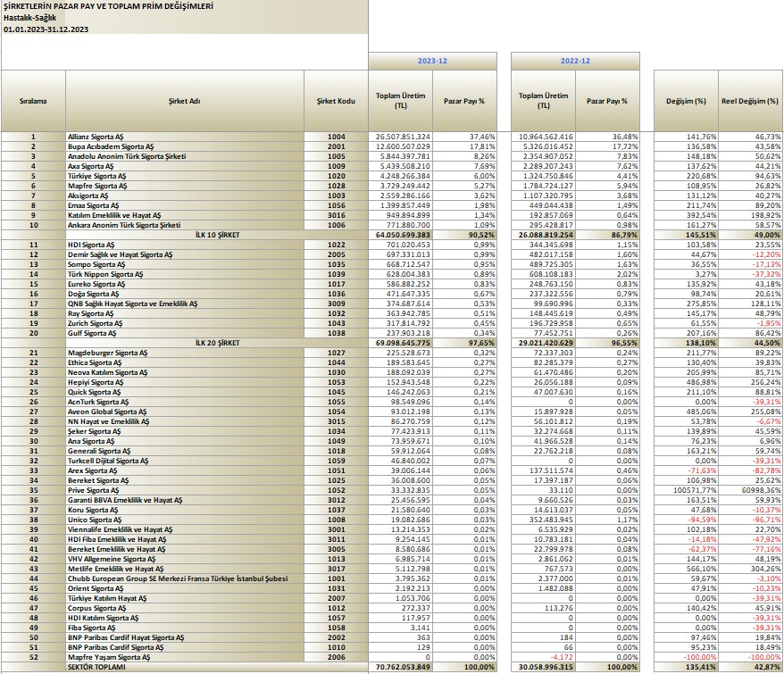Select NN Hayat ve Emeklilik AŞ cell
784x674 pixels.
185,421
